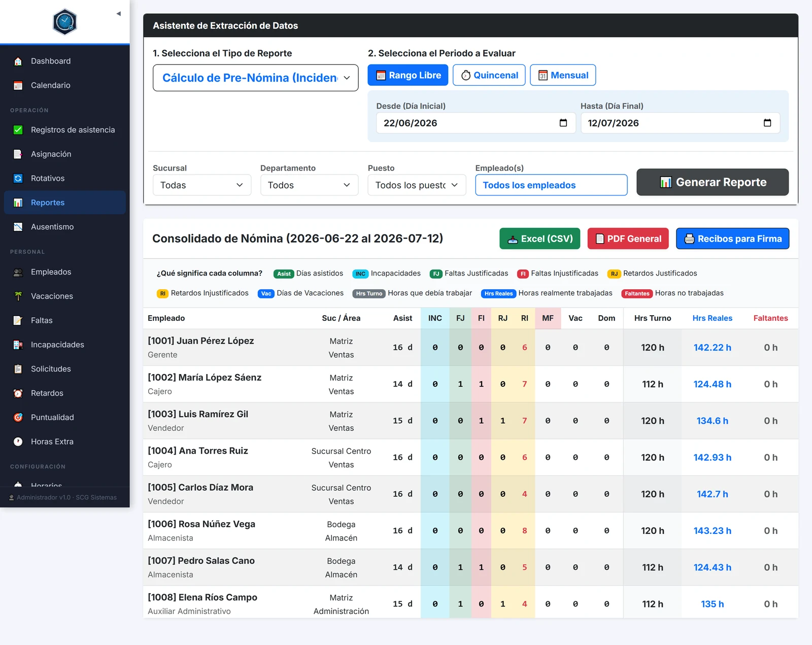Switch period to Mensual
812x645 pixels.
click(x=563, y=75)
